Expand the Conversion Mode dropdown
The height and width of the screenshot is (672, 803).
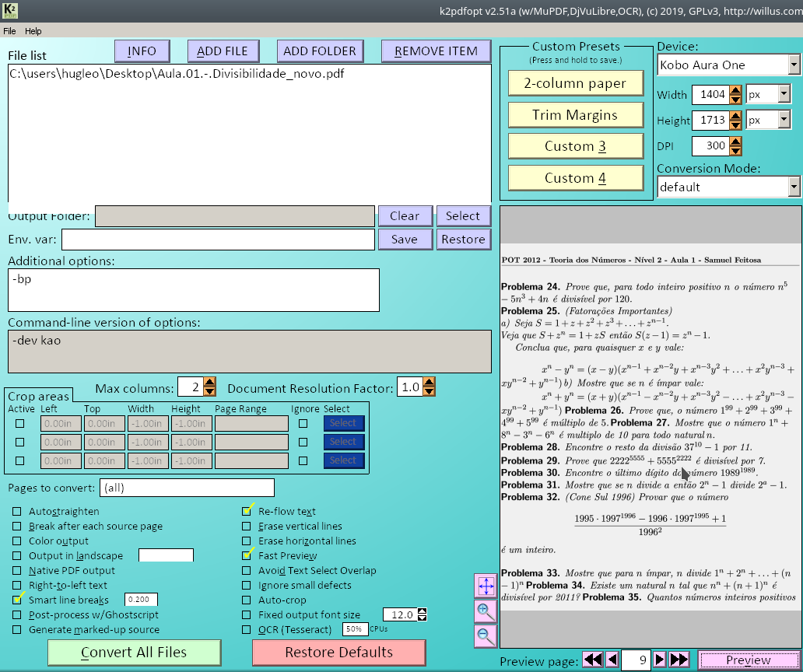pyautogui.click(x=793, y=187)
